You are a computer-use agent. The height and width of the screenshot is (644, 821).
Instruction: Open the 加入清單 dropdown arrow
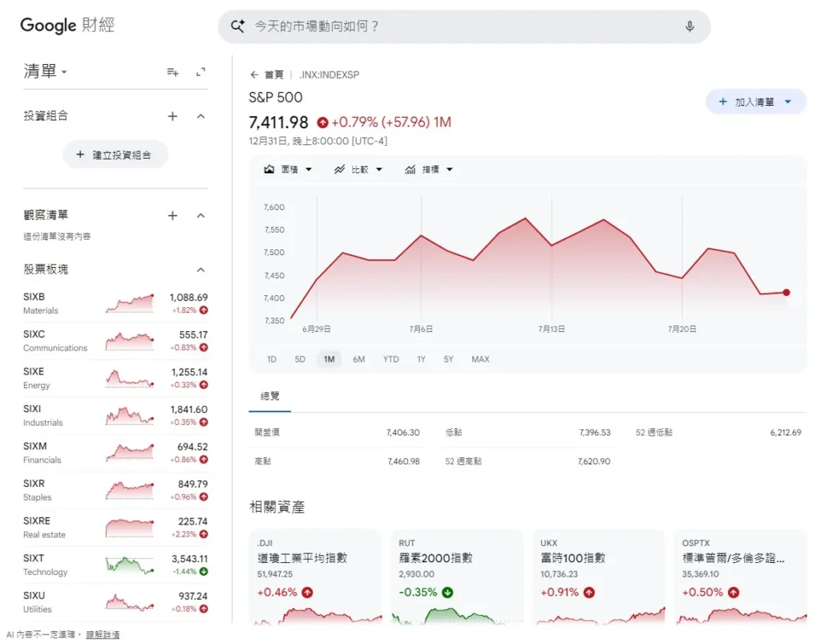point(788,102)
